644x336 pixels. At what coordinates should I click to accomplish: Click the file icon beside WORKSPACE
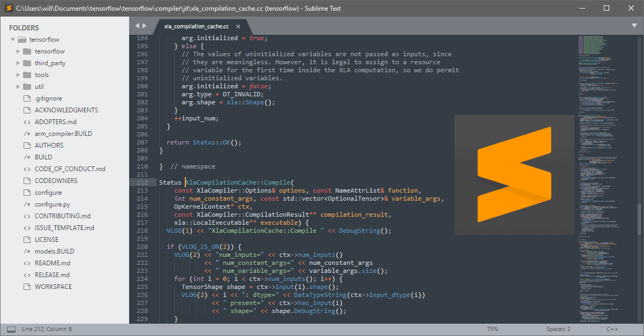pos(27,287)
